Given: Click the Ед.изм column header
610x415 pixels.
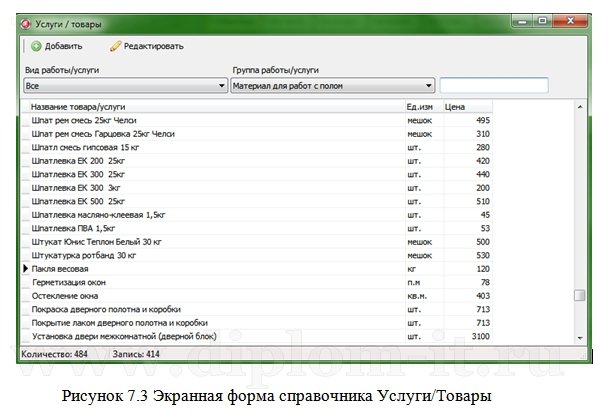Looking at the screenshot, I should [x=424, y=107].
